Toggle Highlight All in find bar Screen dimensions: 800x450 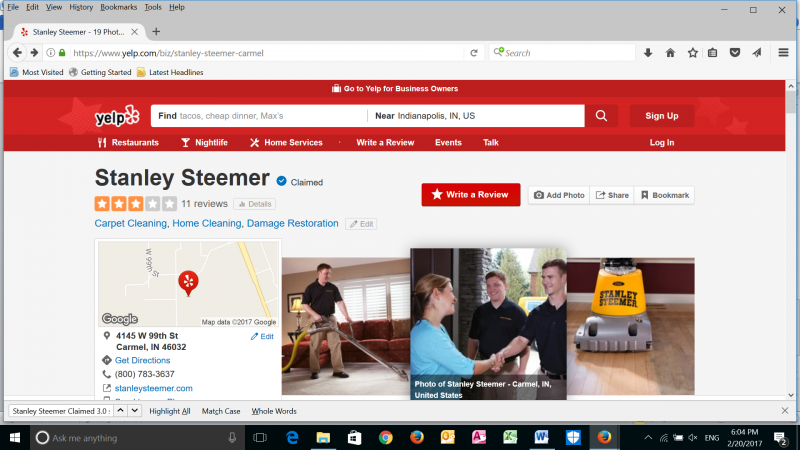pyautogui.click(x=170, y=411)
